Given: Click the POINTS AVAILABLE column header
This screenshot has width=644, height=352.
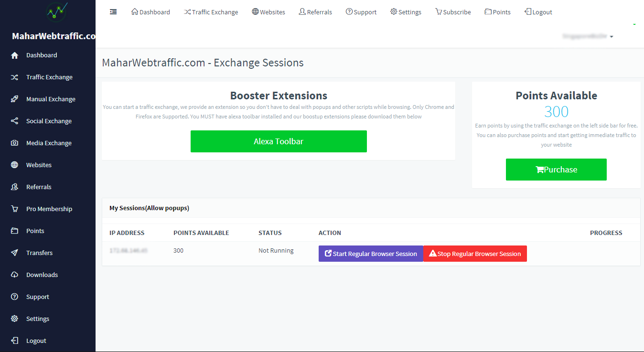Looking at the screenshot, I should pos(201,233).
